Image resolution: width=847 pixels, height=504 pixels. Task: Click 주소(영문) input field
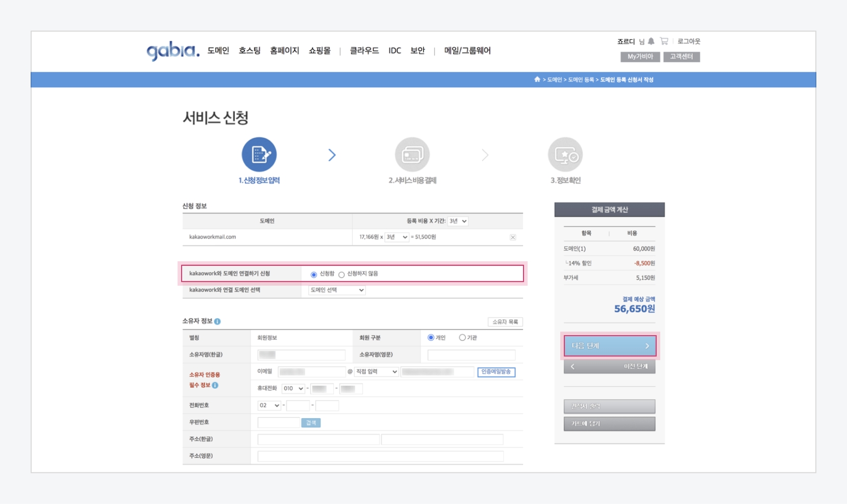point(380,456)
